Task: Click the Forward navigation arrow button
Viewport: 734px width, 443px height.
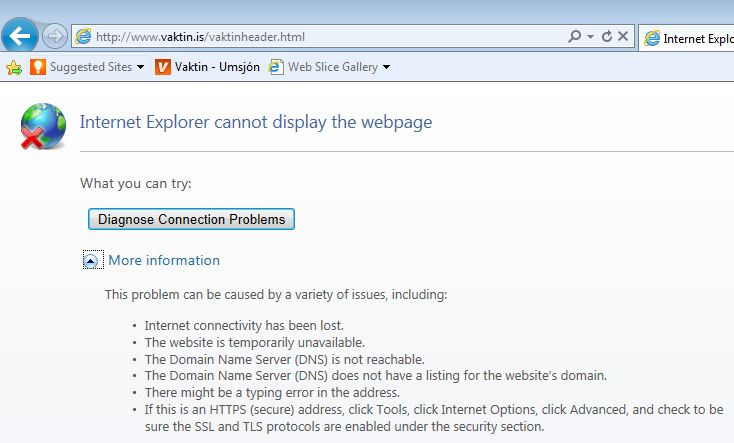Action: pos(55,37)
